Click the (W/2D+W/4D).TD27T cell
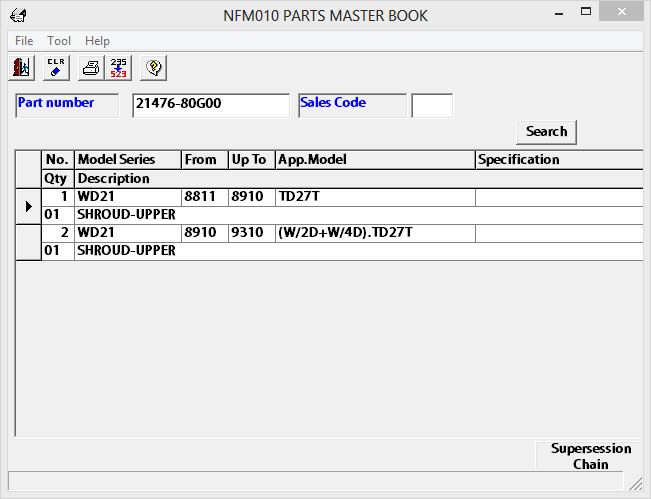This screenshot has width=651, height=499. click(374, 233)
